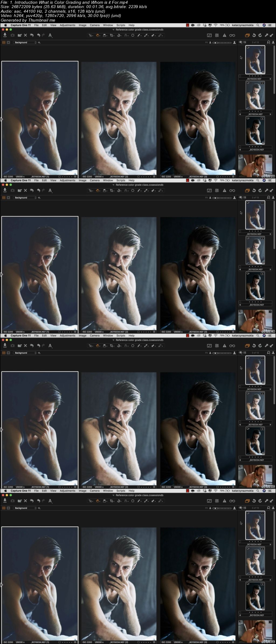Image resolution: width=276 pixels, height=644 pixels.
Task: Open Background layer dropdown in 00:00:58 frame
Action: (25, 353)
